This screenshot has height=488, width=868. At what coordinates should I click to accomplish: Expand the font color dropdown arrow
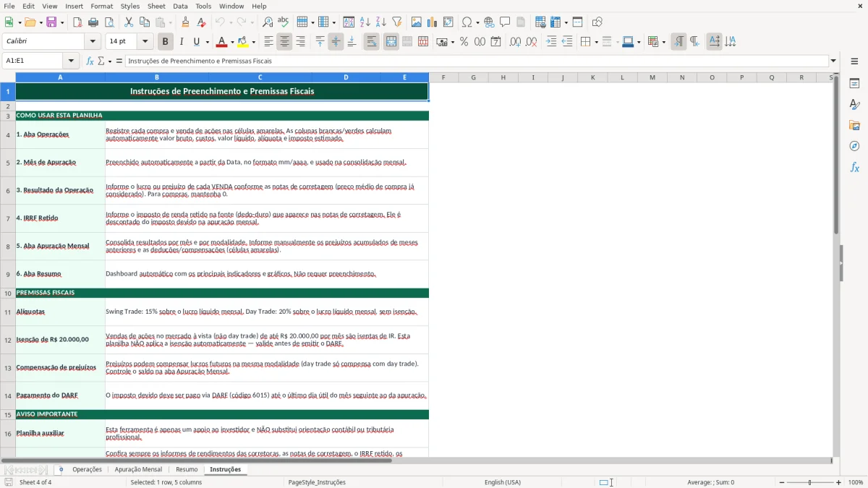click(x=233, y=42)
